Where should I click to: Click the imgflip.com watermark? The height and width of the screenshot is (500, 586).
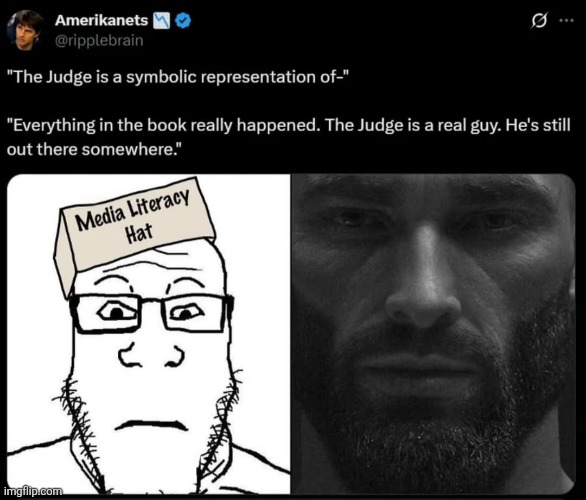pos(34,491)
